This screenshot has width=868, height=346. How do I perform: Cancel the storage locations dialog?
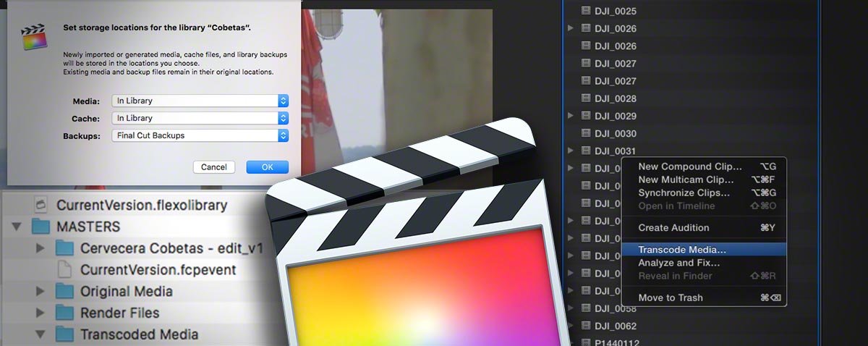214,167
